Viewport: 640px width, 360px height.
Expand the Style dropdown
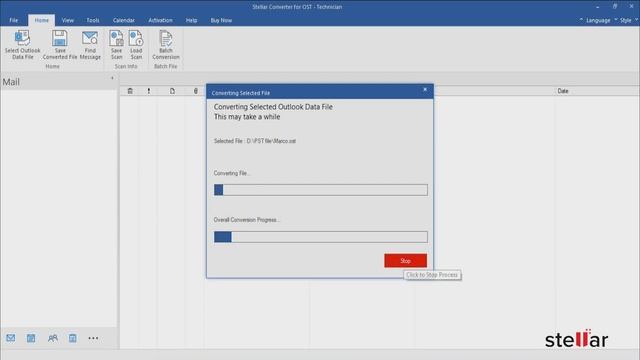(x=626, y=20)
